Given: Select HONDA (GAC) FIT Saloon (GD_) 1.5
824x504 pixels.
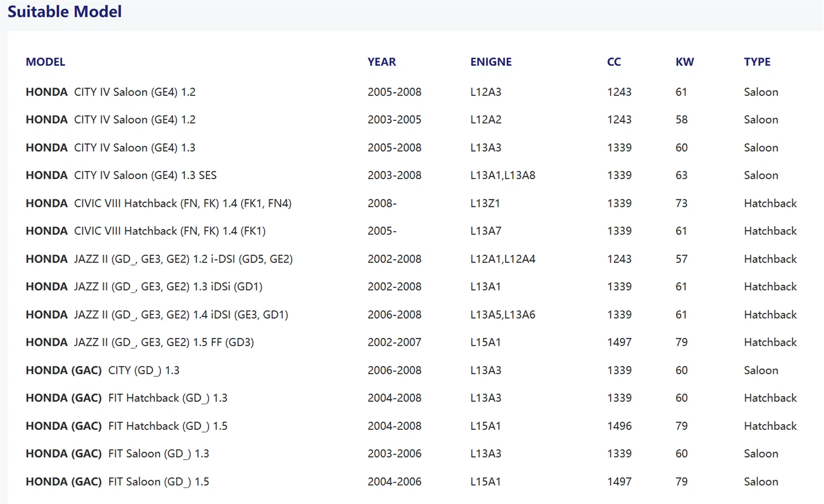Looking at the screenshot, I should click(117, 482).
